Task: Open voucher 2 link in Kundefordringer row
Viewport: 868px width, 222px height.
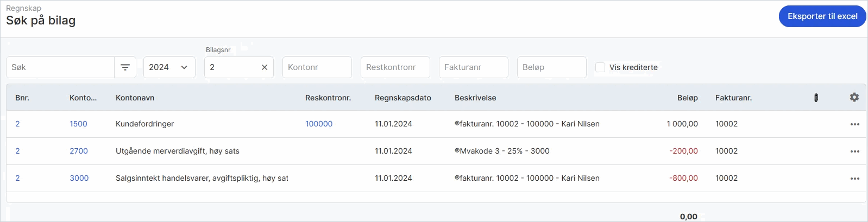Action: tap(17, 124)
